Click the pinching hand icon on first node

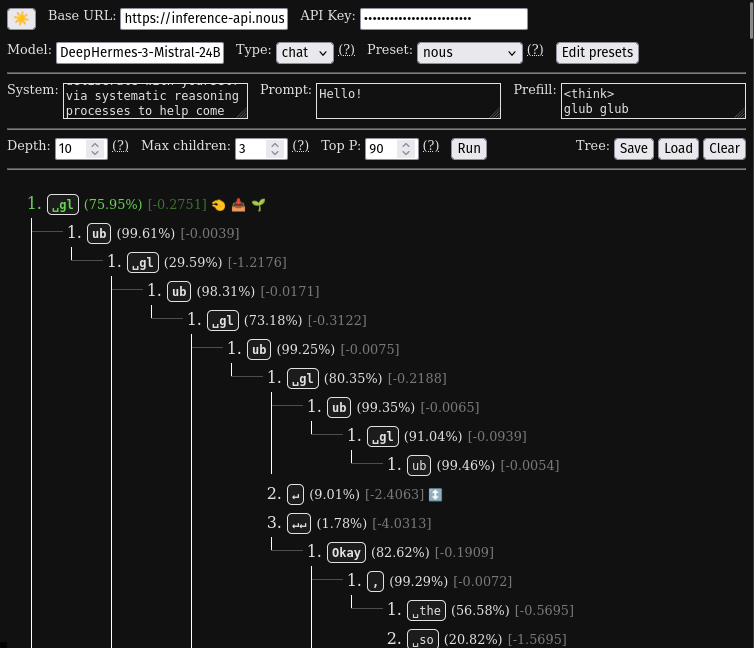(x=218, y=205)
